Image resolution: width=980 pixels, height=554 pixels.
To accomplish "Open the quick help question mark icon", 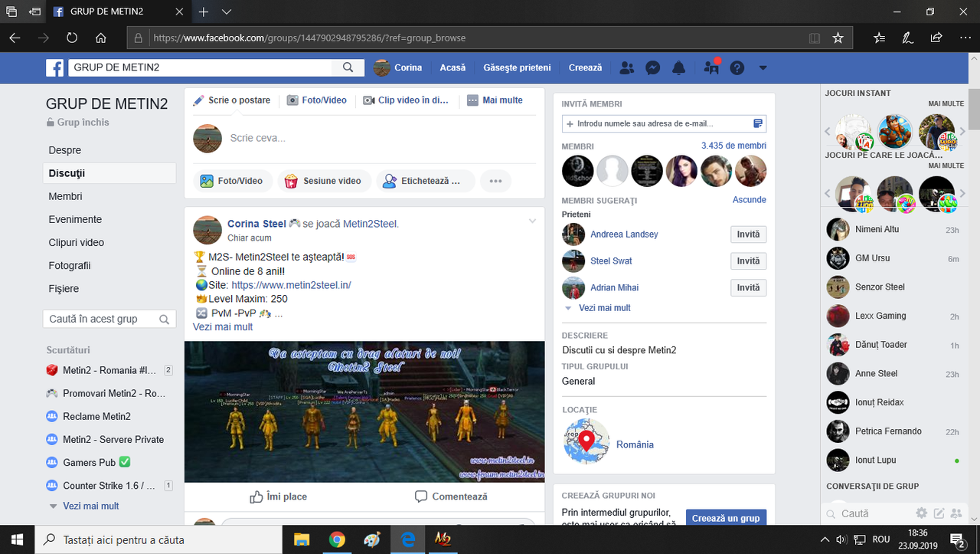I will click(737, 67).
